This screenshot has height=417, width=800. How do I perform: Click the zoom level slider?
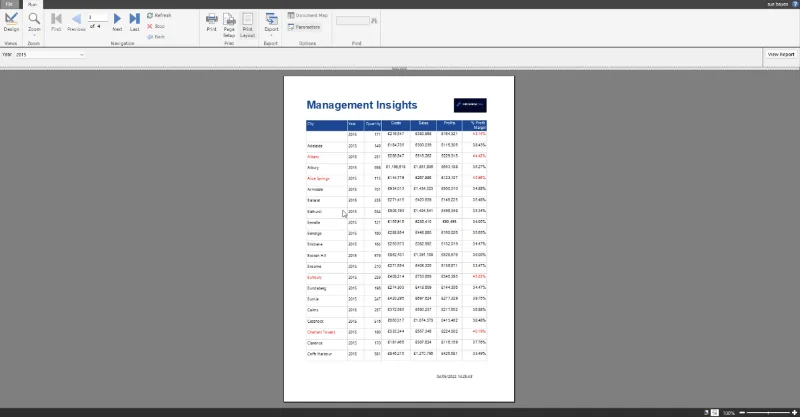click(768, 412)
